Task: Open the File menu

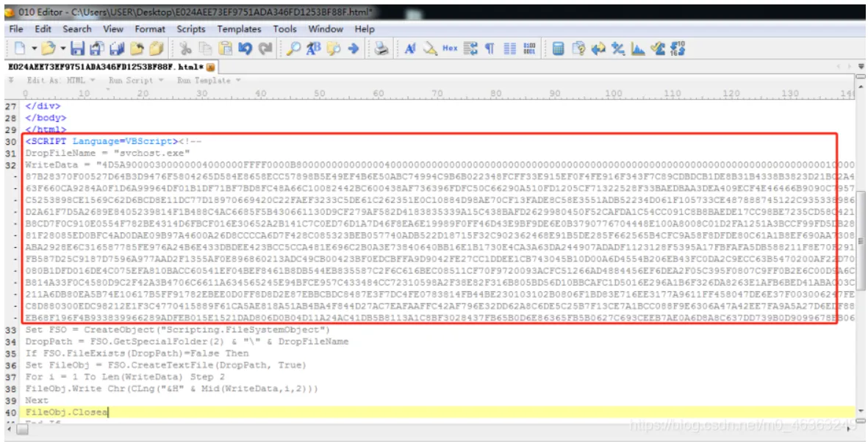Action: click(x=16, y=29)
